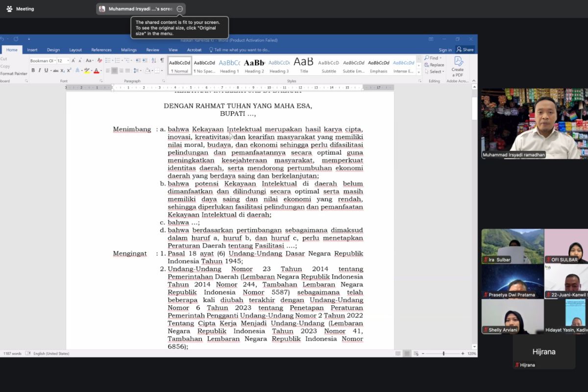The height and width of the screenshot is (392, 588).
Task: Switch to the References tab
Action: 101,49
